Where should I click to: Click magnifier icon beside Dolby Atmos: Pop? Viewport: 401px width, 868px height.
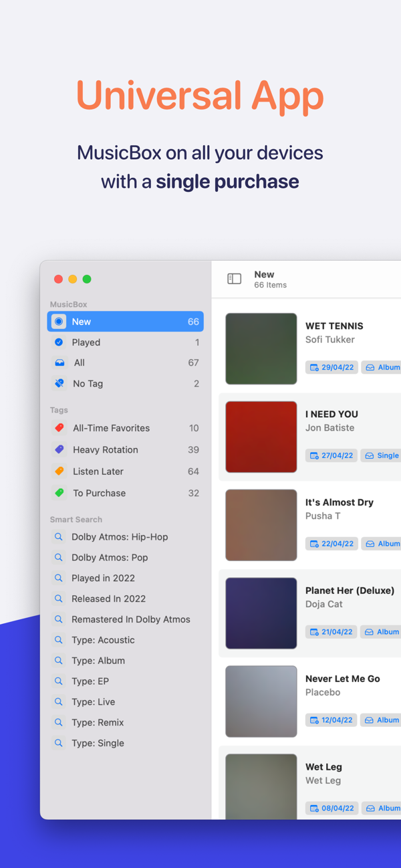(59, 558)
